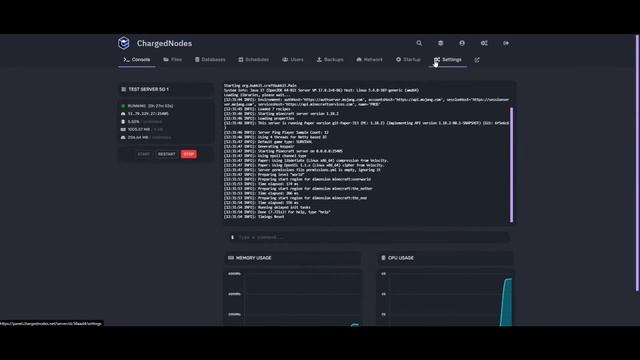Viewport: 640px width, 360px height.
Task: Switch to the Schedules tab
Action: click(253, 60)
